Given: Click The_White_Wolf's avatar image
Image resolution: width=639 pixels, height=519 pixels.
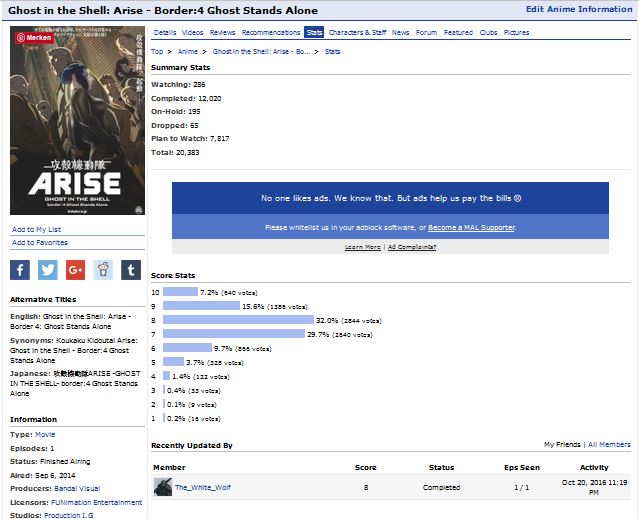Looking at the screenshot, I should pyautogui.click(x=162, y=487).
